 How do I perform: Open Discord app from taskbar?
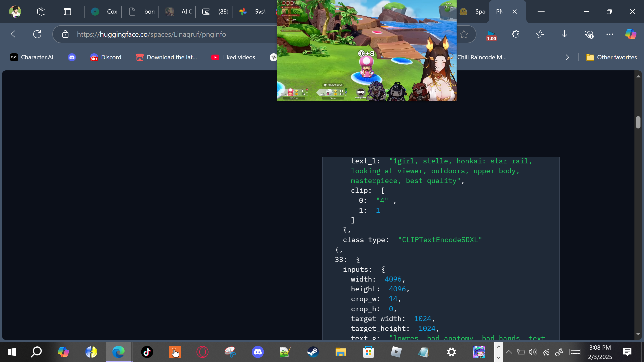pos(258,352)
